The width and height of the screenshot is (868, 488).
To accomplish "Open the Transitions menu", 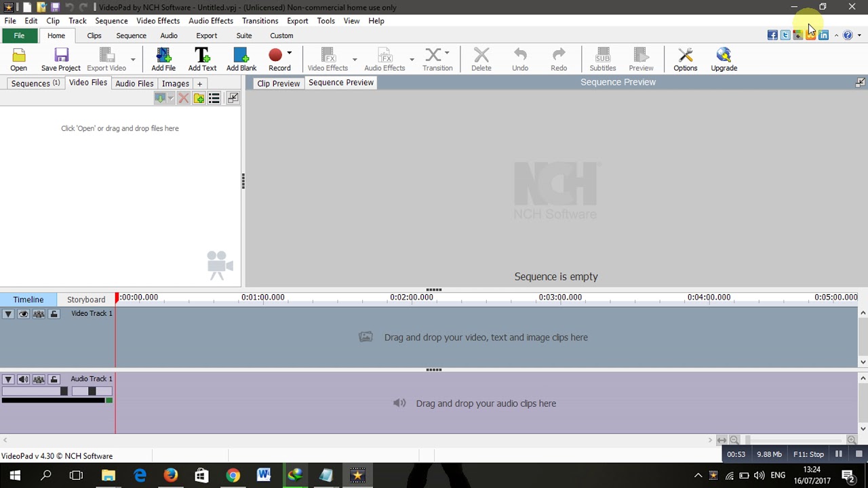I will (260, 21).
